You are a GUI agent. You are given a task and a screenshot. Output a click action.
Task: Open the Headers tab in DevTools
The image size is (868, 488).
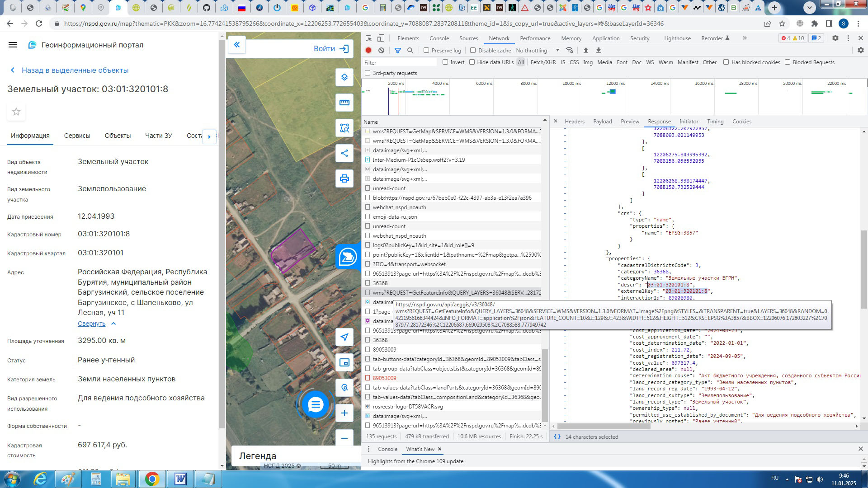tap(574, 122)
